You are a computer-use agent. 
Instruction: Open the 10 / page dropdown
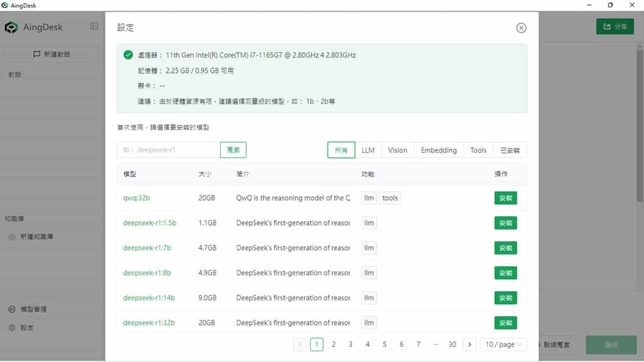tap(504, 344)
